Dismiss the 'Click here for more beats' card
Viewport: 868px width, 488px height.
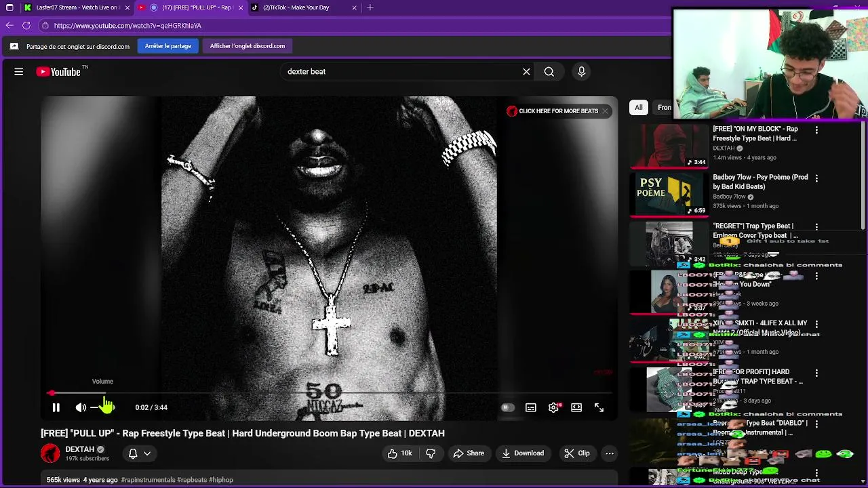click(605, 111)
